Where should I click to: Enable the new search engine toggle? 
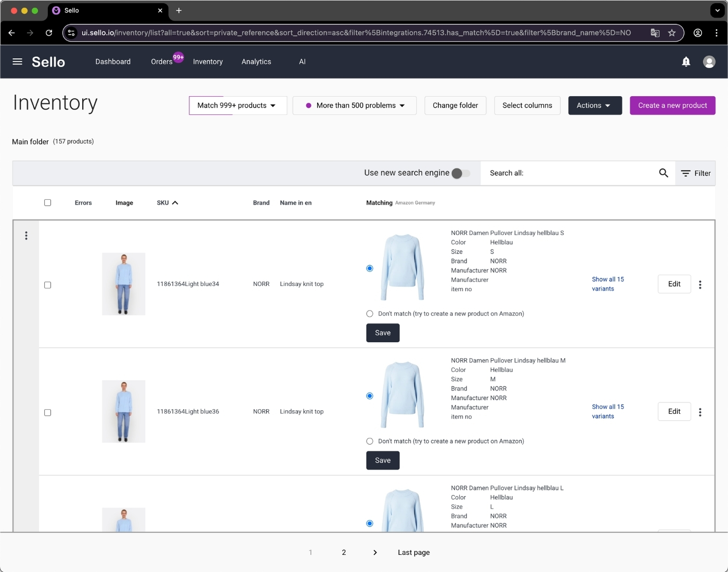click(x=459, y=173)
